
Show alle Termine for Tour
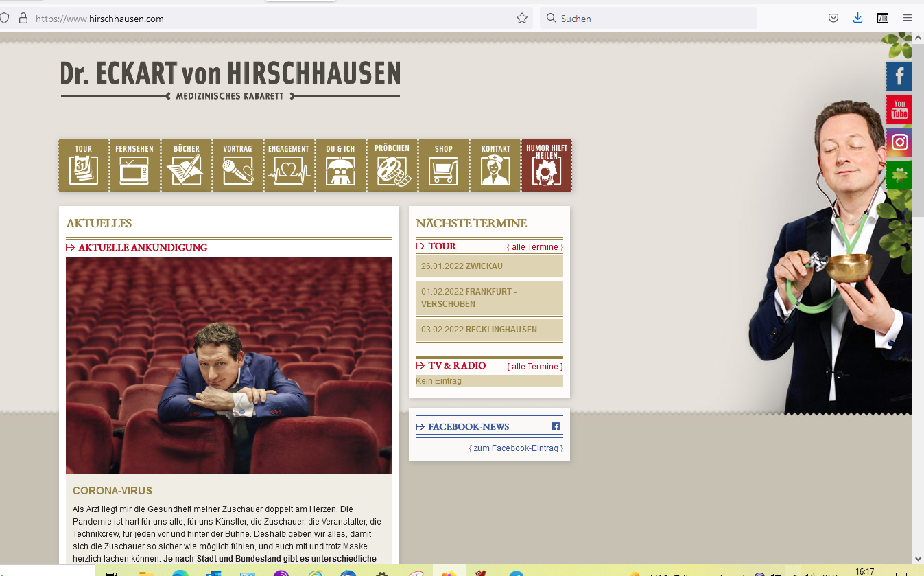(535, 247)
